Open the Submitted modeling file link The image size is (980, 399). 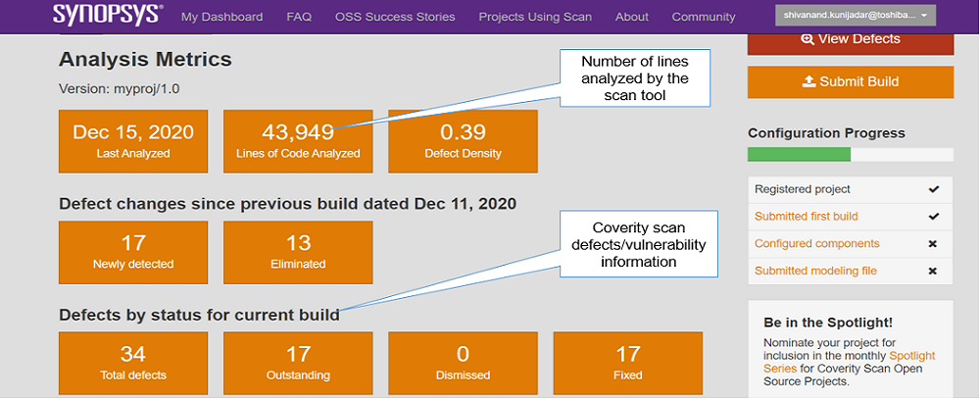815,271
